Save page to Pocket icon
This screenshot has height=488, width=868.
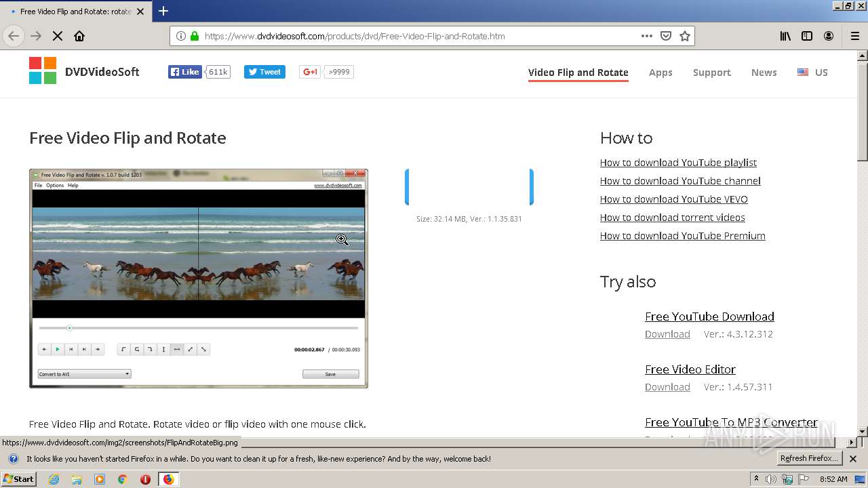(666, 36)
